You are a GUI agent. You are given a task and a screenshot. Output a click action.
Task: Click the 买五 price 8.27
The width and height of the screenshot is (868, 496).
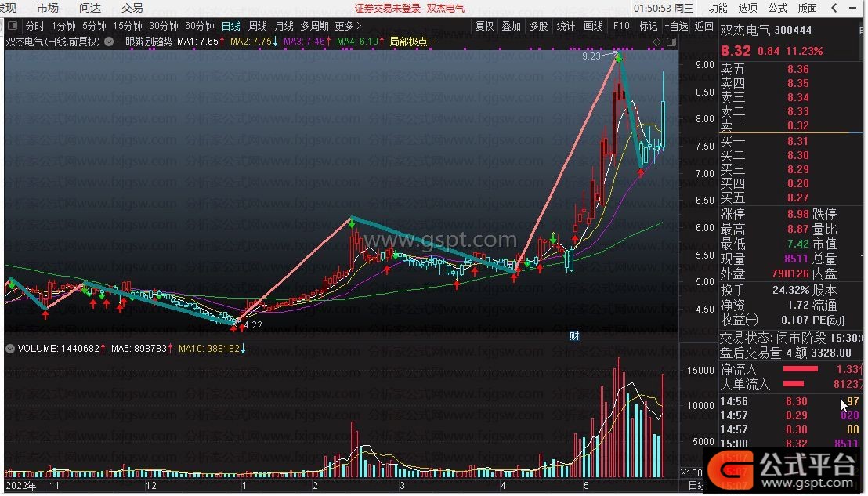point(797,197)
